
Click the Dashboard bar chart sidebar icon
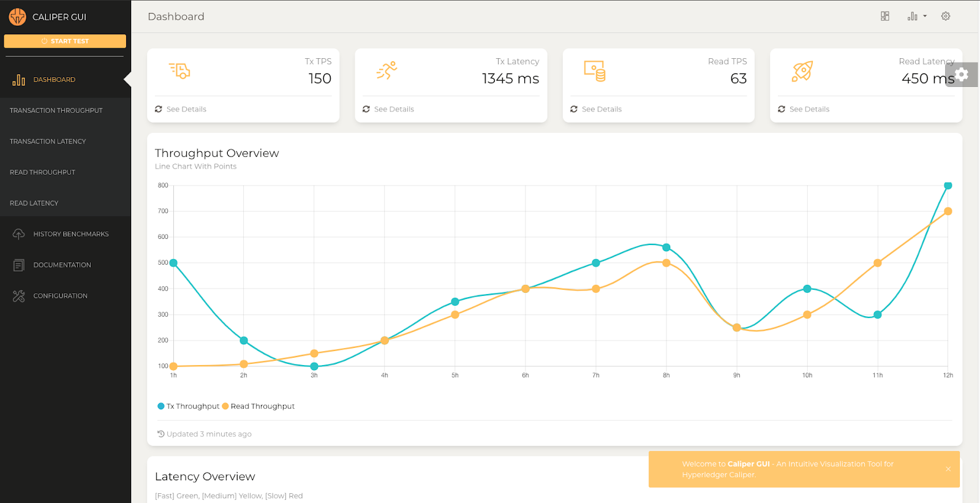click(19, 80)
